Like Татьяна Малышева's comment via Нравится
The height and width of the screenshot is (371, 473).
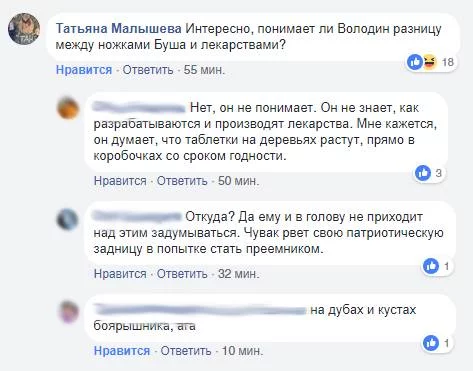[84, 70]
